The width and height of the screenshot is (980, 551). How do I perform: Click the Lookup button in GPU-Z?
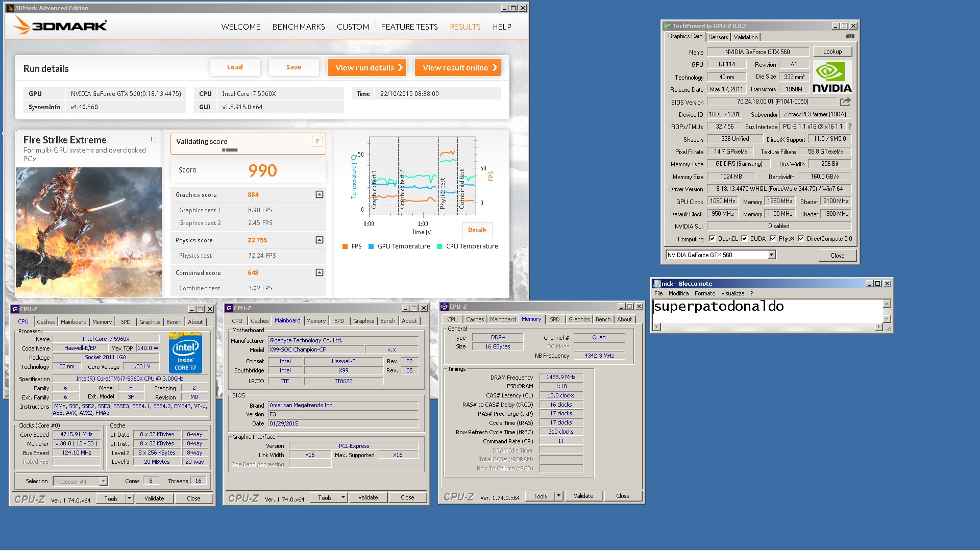point(832,52)
